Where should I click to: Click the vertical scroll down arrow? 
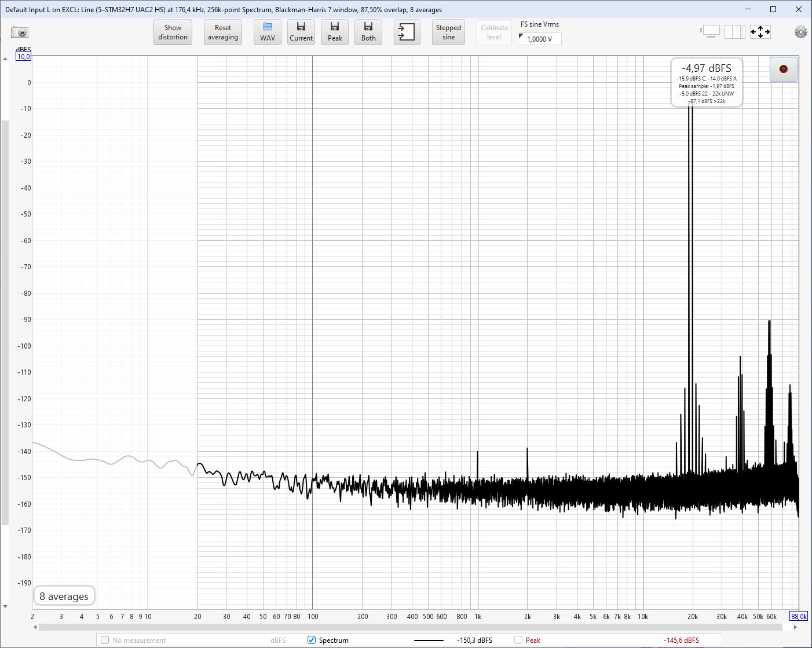click(x=5, y=606)
